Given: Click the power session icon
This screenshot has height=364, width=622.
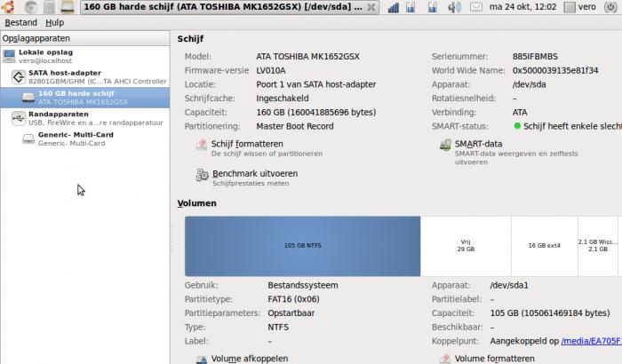Looking at the screenshot, I should [x=610, y=7].
